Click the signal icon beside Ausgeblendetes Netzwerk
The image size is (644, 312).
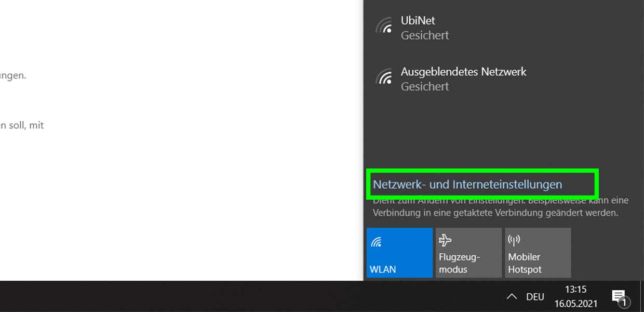[384, 76]
